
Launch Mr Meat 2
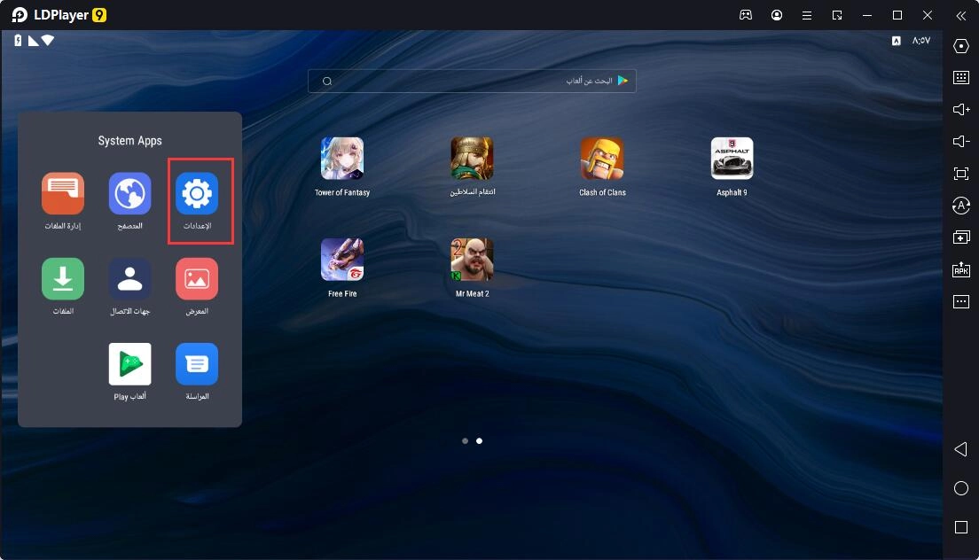pyautogui.click(x=472, y=260)
